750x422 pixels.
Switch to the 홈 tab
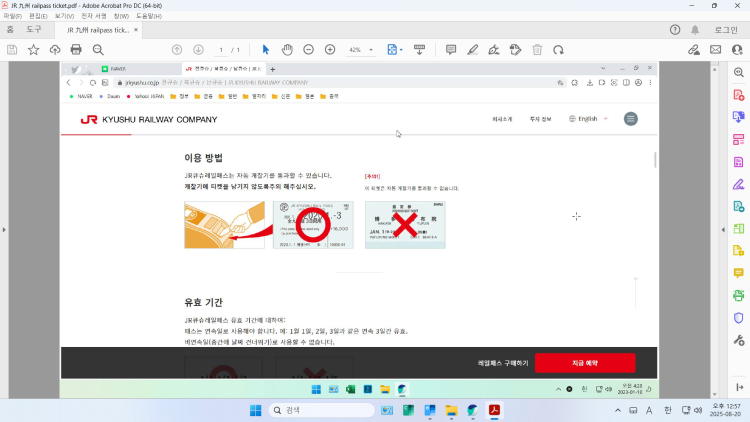pyautogui.click(x=10, y=30)
